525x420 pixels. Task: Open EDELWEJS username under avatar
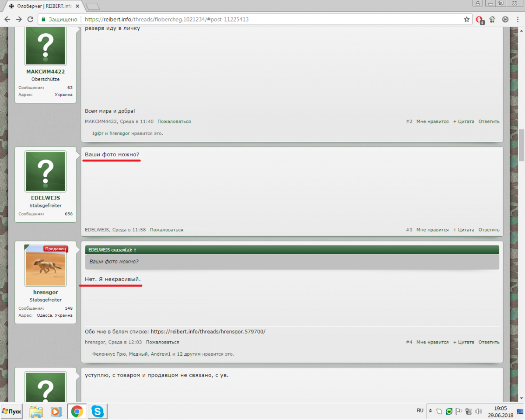[45, 198]
